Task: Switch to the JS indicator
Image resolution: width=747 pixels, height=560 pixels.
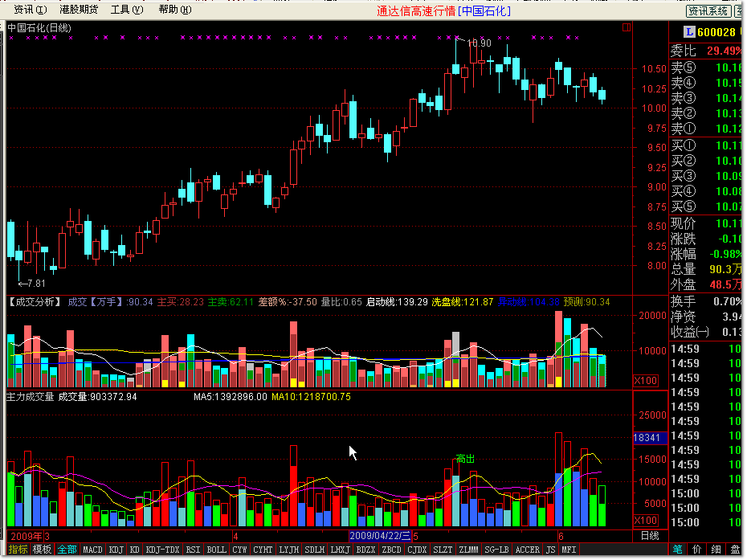Action: 551,550
